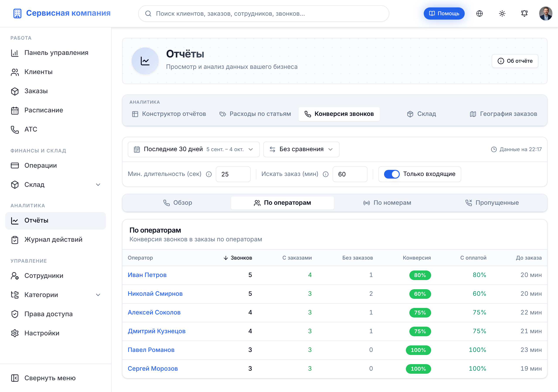Collapse sidebar with Свернуть меню
This screenshot has height=392, width=558.
click(x=56, y=378)
